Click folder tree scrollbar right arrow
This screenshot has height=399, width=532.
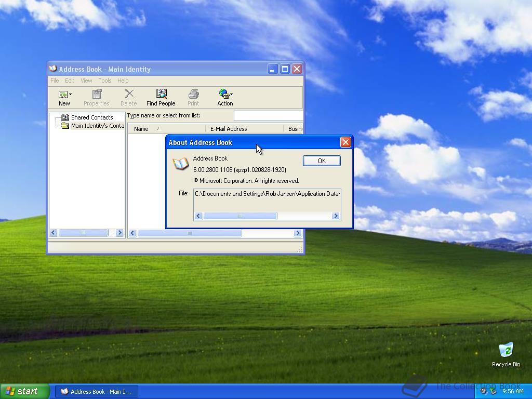119,232
